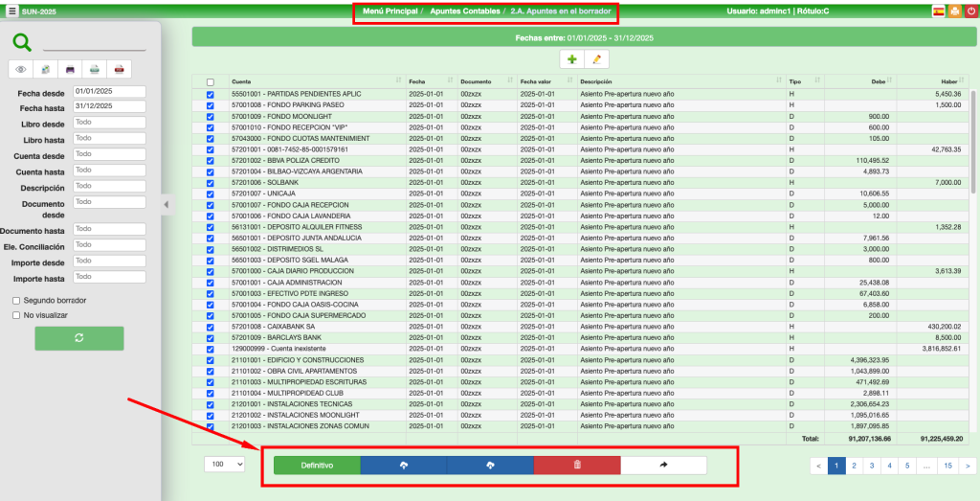Click the Fecha desde input field
Image resolution: width=980 pixels, height=501 pixels.
[109, 92]
